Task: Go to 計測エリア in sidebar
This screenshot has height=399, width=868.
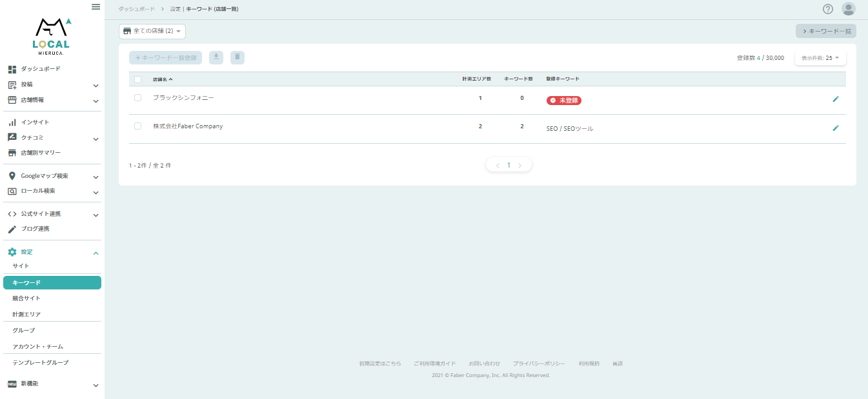Action: coord(26,315)
